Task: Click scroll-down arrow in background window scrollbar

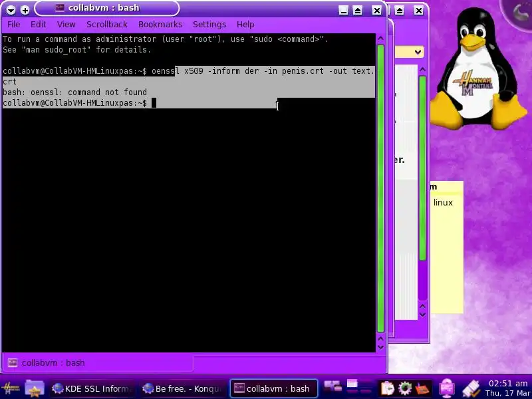Action: pos(422,314)
